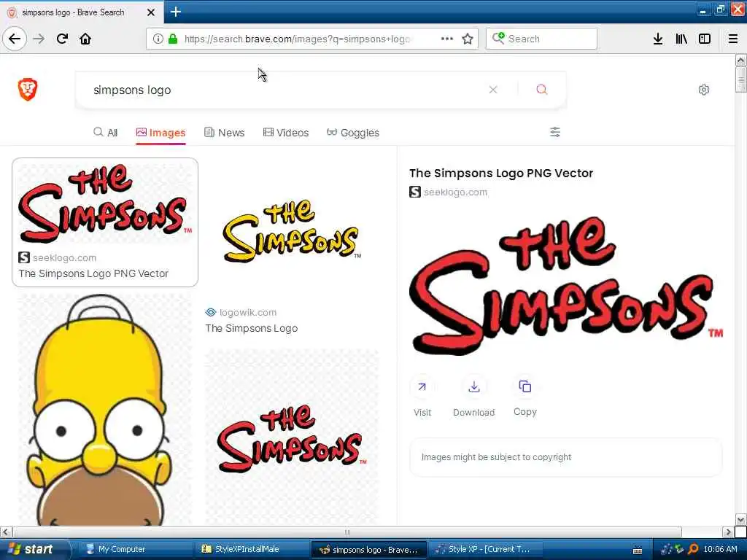Click horizontal scrollbar right arrow
747x560 pixels.
(x=727, y=532)
